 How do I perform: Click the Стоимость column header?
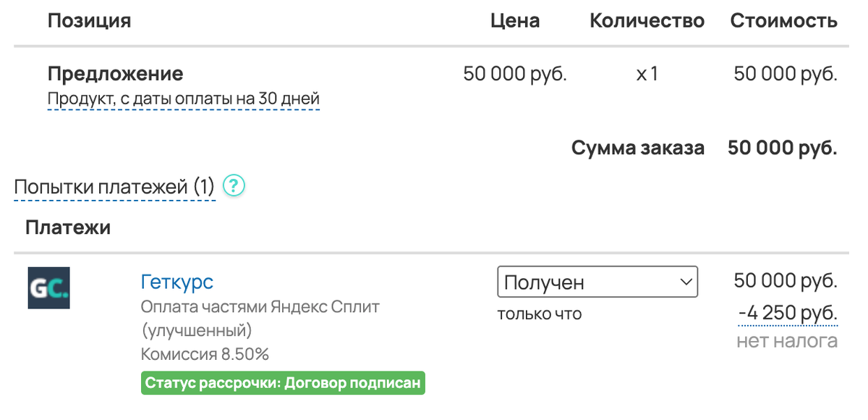pyautogui.click(x=783, y=20)
